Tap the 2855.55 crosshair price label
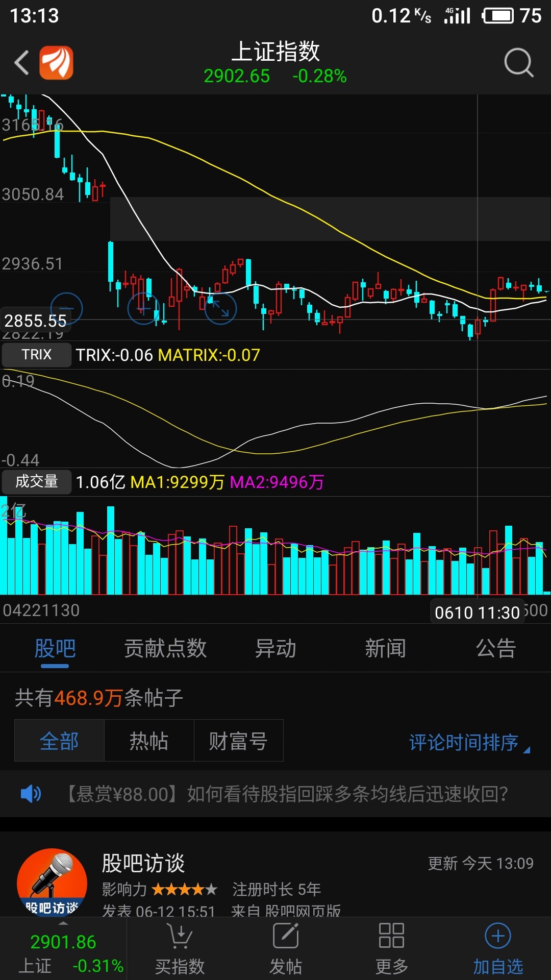The height and width of the screenshot is (980, 551). 35,320
